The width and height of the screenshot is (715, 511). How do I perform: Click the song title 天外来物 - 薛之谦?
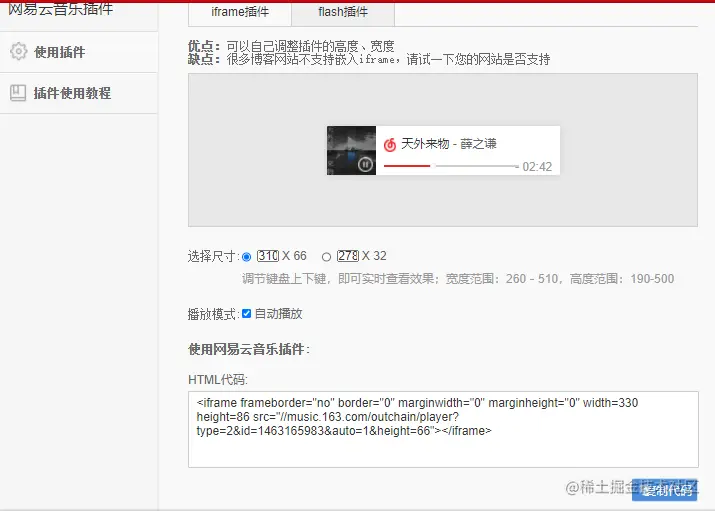click(449, 144)
